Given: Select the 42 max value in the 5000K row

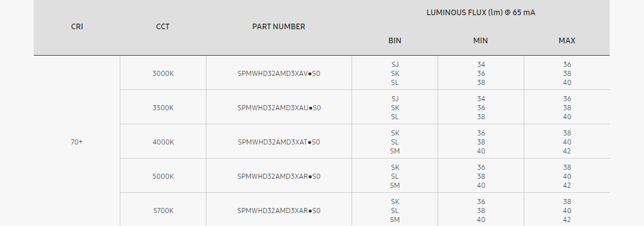Looking at the screenshot, I should 567,185.
